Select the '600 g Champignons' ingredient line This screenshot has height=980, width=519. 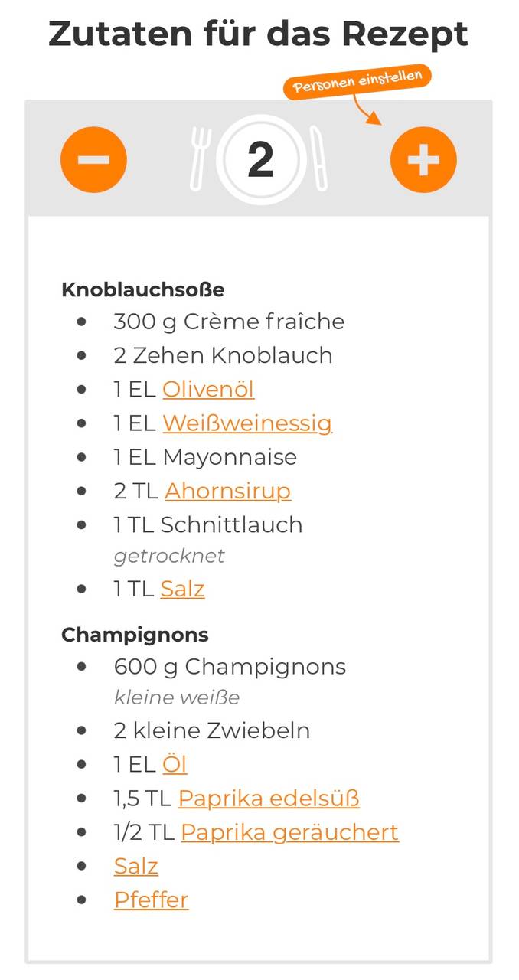[230, 667]
